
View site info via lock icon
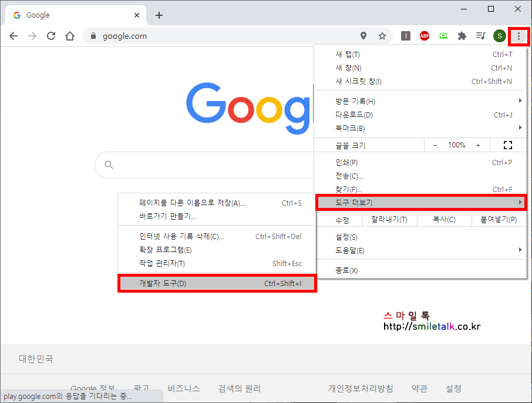93,36
